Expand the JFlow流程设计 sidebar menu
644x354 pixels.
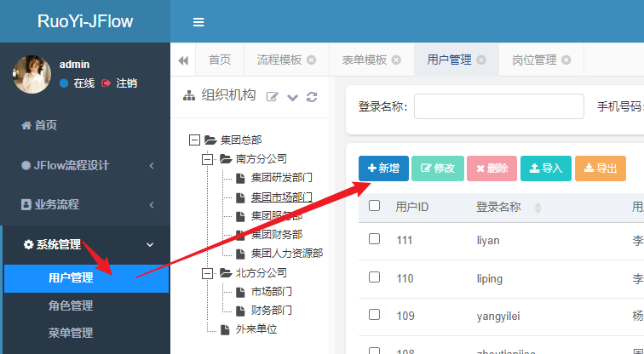85,165
